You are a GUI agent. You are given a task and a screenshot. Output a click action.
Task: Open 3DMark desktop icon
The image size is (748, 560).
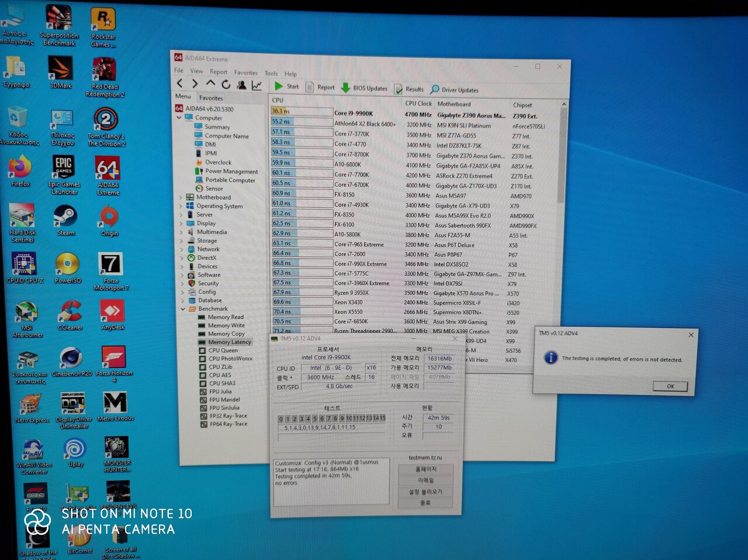click(61, 72)
